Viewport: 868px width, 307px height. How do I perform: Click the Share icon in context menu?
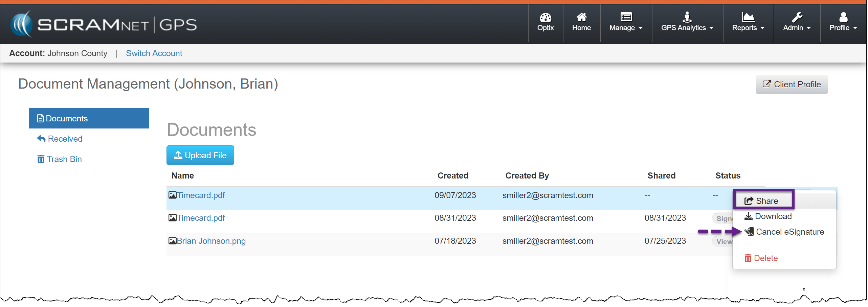(x=749, y=201)
